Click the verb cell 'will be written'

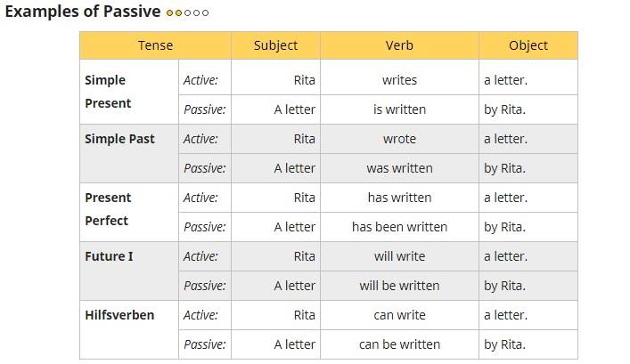(399, 286)
